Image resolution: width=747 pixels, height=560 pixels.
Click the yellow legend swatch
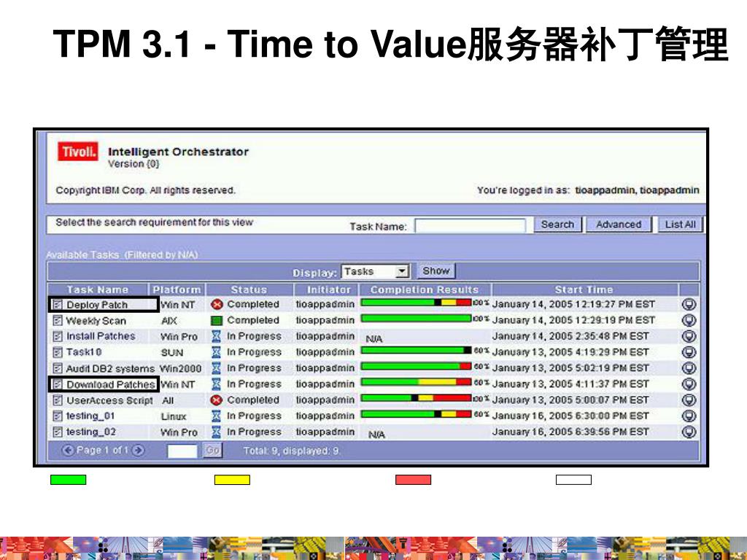click(232, 480)
